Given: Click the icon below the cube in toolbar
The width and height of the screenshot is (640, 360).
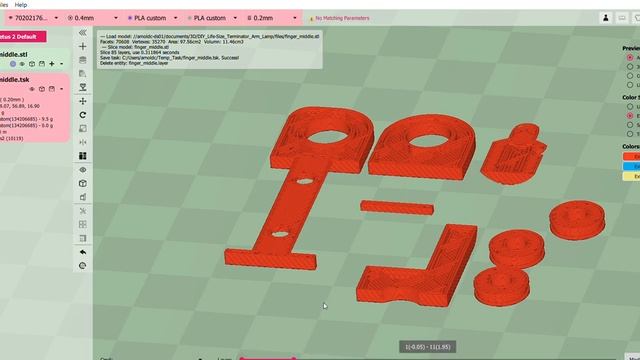Looking at the screenshot, I should coord(82,197).
